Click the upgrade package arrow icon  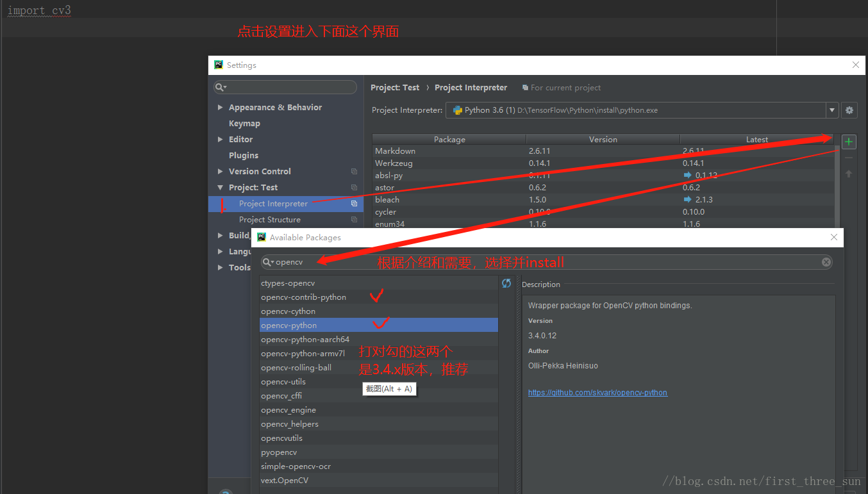coord(849,174)
